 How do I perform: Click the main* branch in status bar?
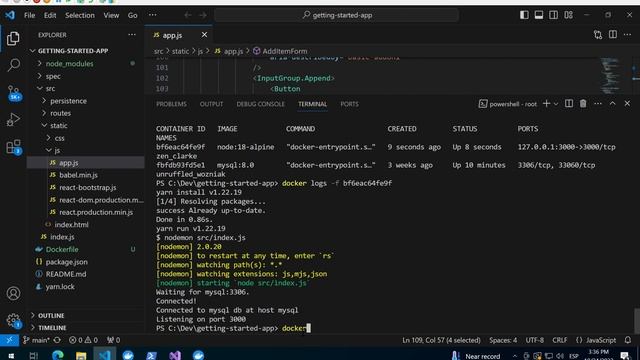pos(36,340)
